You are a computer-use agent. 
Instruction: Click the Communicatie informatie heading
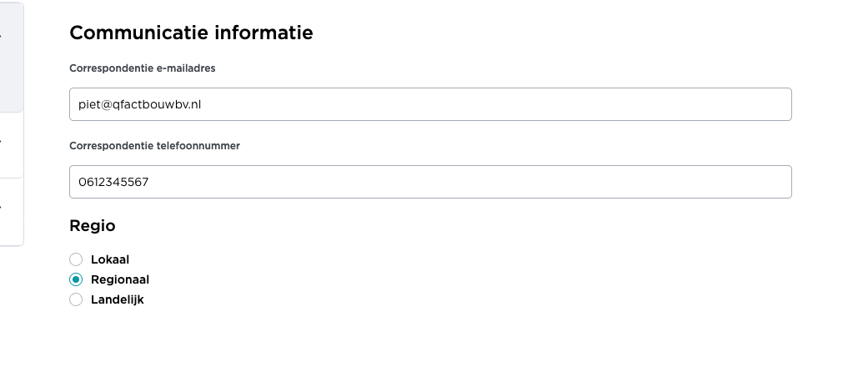(x=191, y=33)
